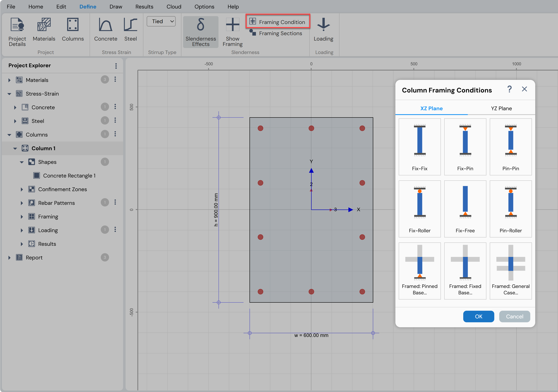This screenshot has width=558, height=392.
Task: Expand the Rebar Patterns node
Action: [22, 203]
